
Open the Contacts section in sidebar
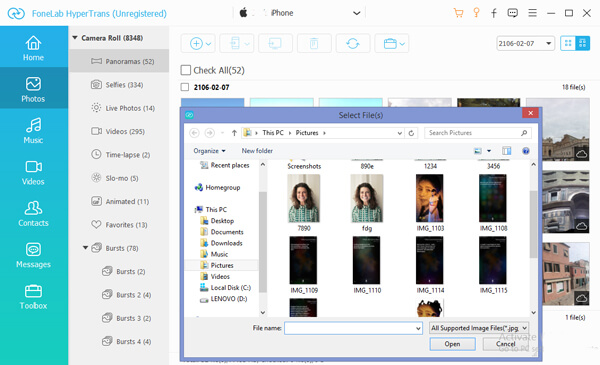tap(34, 213)
